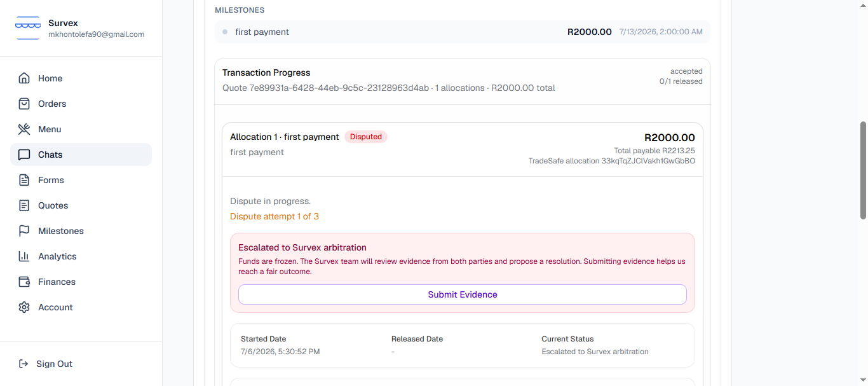Click the Chats speech bubble icon
Image resolution: width=868 pixels, height=386 pixels.
24,155
